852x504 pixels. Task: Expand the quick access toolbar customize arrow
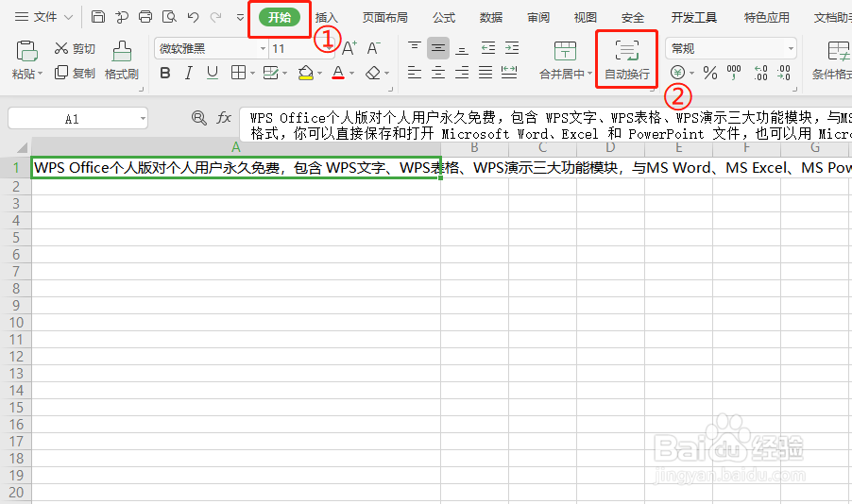(240, 17)
